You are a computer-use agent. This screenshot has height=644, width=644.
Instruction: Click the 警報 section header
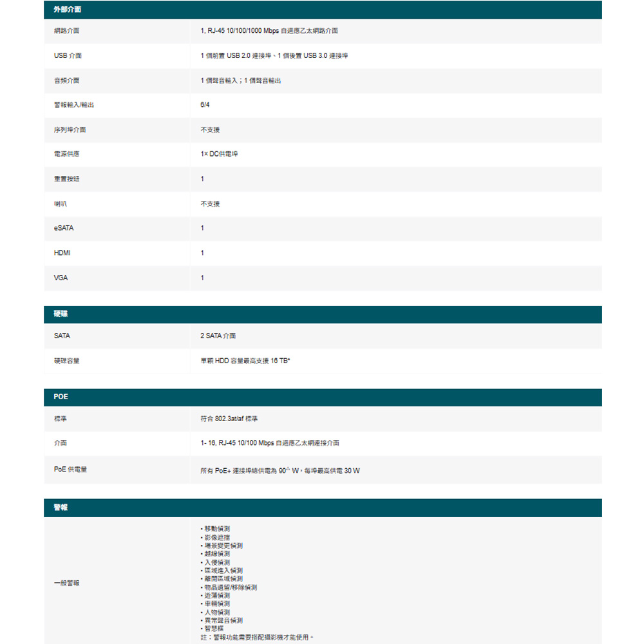click(323, 507)
